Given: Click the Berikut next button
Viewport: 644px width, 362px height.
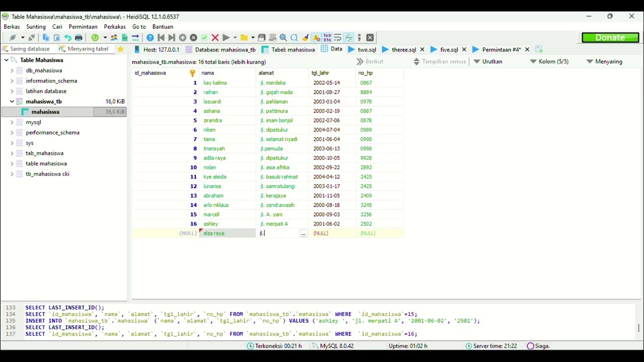Looking at the screenshot, I should coord(370,61).
